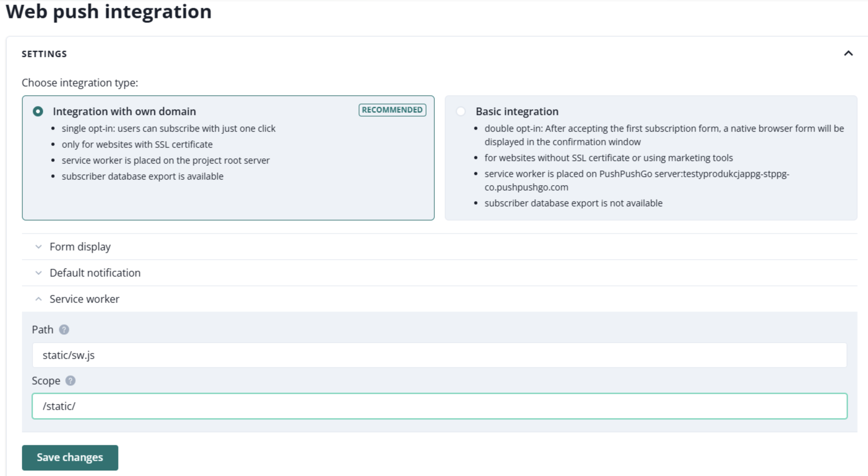This screenshot has width=868, height=476.
Task: Expand the Default notification section
Action: pyautogui.click(x=95, y=273)
